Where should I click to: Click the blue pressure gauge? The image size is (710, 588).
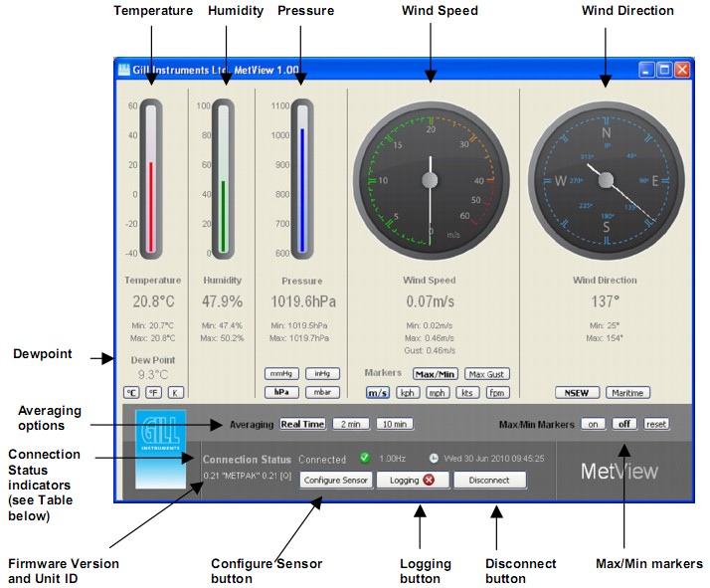(x=301, y=179)
